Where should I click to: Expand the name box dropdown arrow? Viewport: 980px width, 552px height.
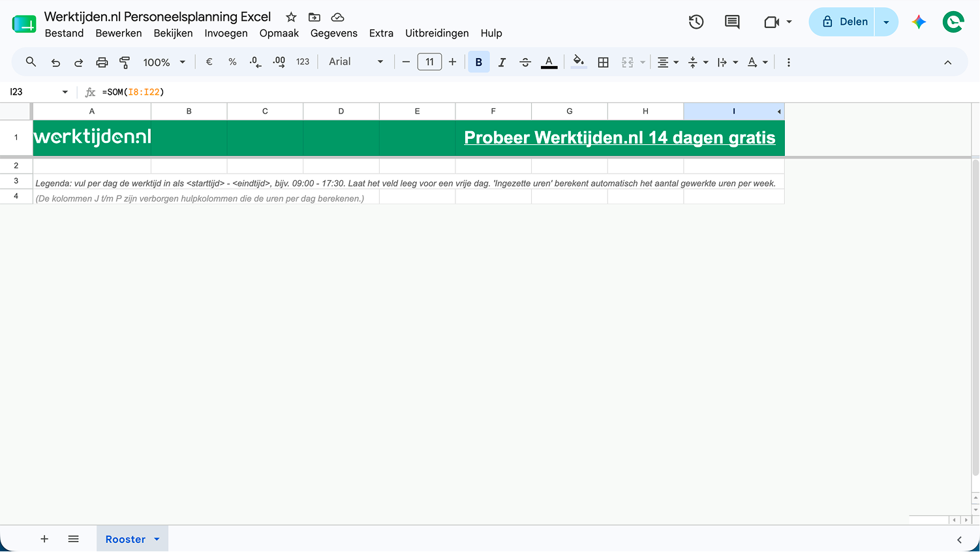coord(65,92)
